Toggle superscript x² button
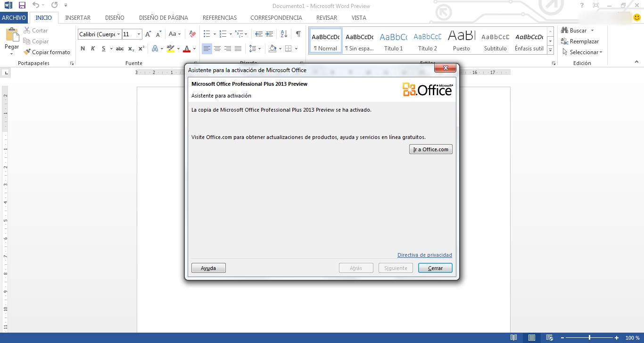The width and height of the screenshot is (644, 343). [x=141, y=49]
